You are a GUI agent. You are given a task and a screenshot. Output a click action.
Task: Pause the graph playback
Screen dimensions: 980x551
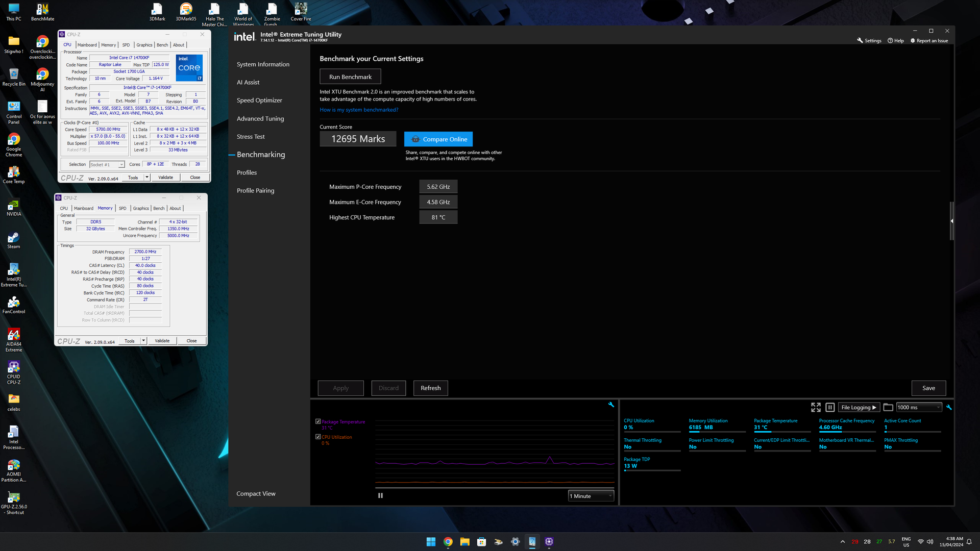380,495
